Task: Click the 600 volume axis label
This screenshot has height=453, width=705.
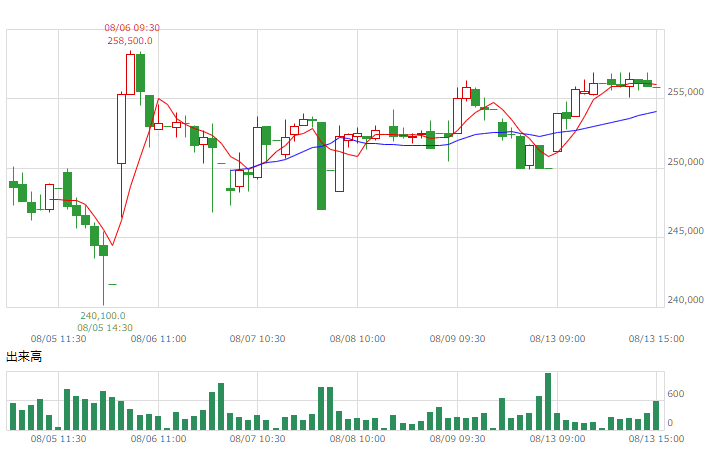Action: (676, 394)
